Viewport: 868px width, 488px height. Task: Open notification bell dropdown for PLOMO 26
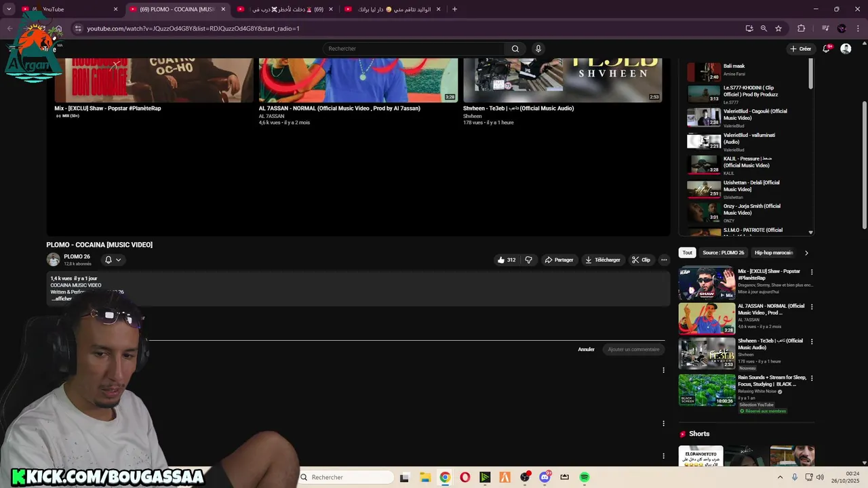(113, 260)
